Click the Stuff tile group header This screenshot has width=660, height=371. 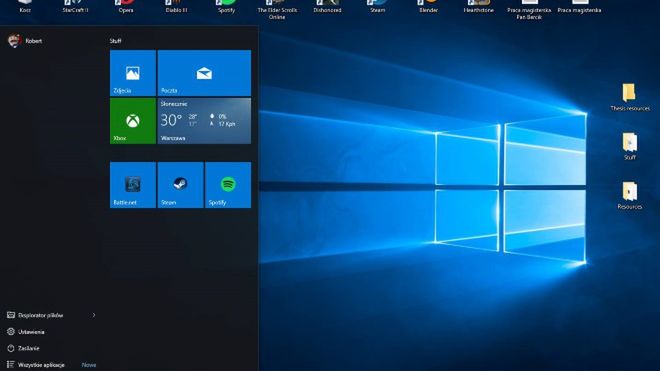pos(115,41)
